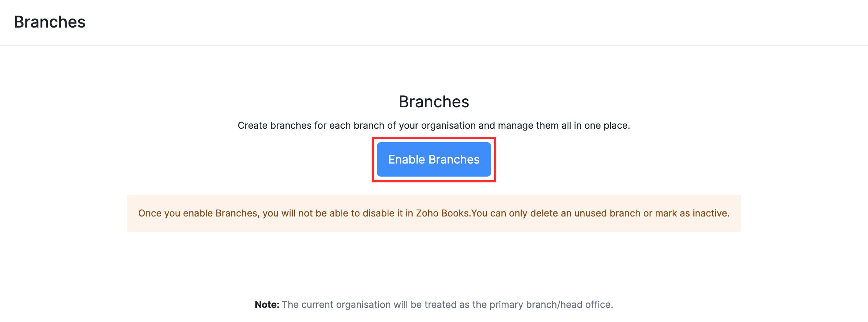The width and height of the screenshot is (868, 322).
Task: Click the centered Branches title
Action: pos(434,102)
